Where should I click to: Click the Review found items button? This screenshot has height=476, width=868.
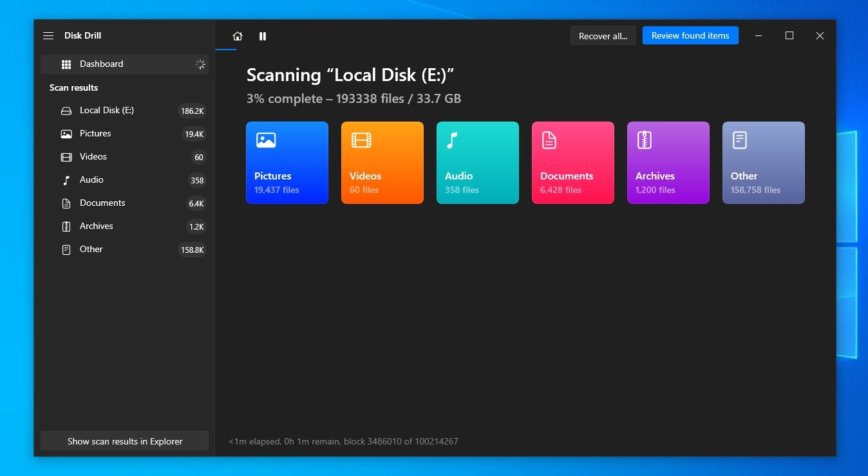pyautogui.click(x=690, y=36)
